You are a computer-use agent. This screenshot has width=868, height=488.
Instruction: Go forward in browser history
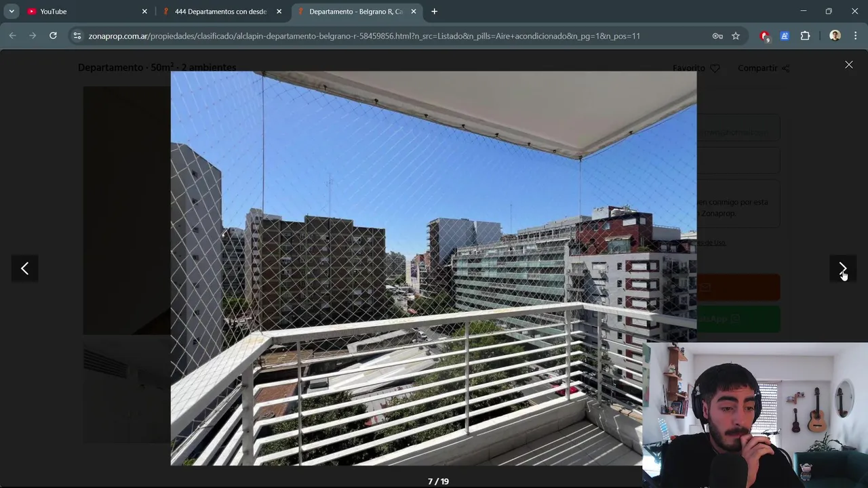tap(33, 36)
